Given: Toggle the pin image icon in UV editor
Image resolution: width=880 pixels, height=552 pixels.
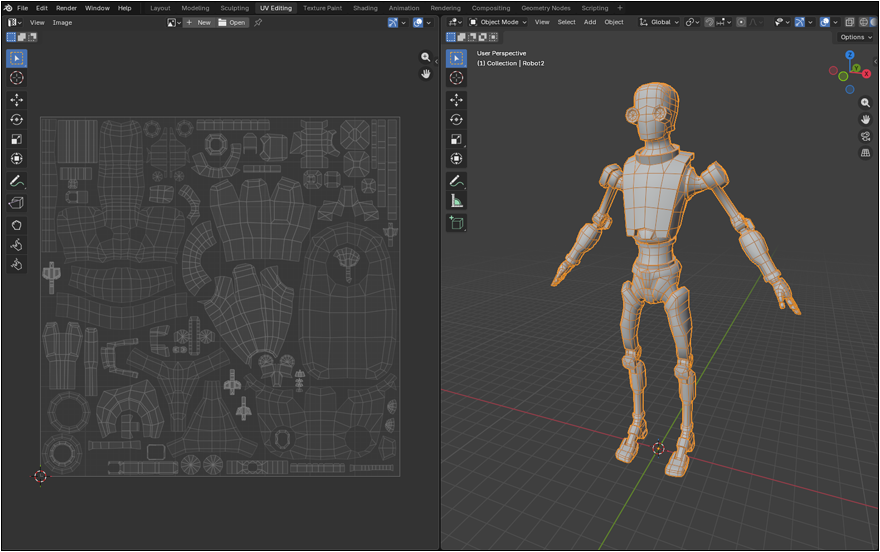Looking at the screenshot, I should click(x=259, y=22).
